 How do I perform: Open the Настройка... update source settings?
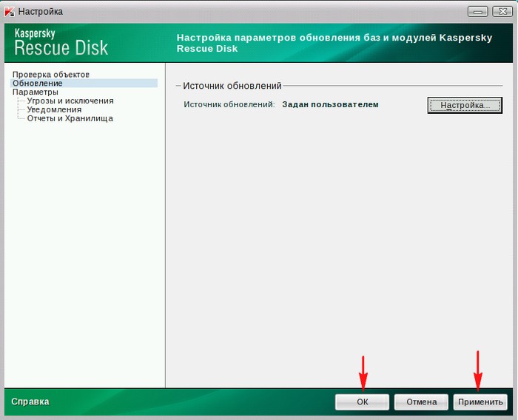[x=465, y=105]
